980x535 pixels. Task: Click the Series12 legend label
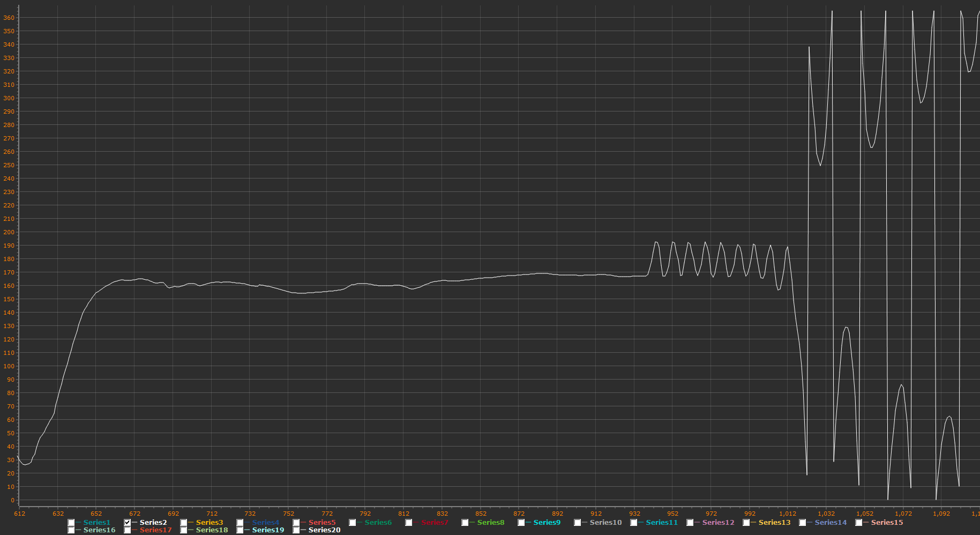coord(719,523)
